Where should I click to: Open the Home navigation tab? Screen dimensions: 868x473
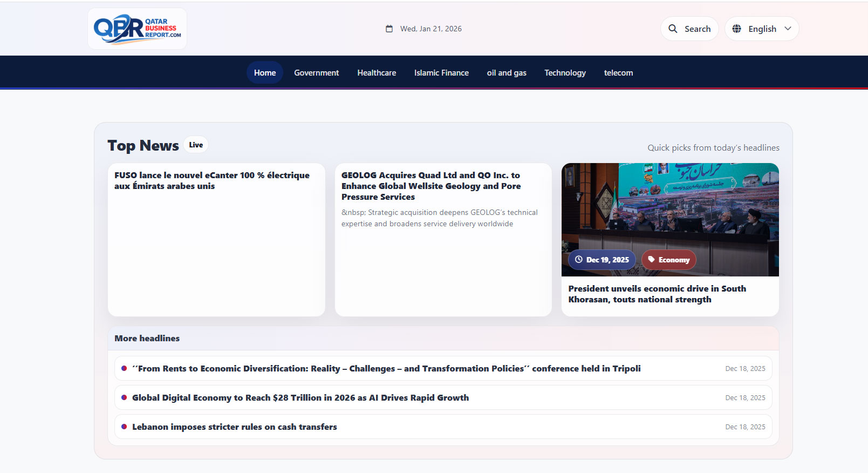coord(264,73)
